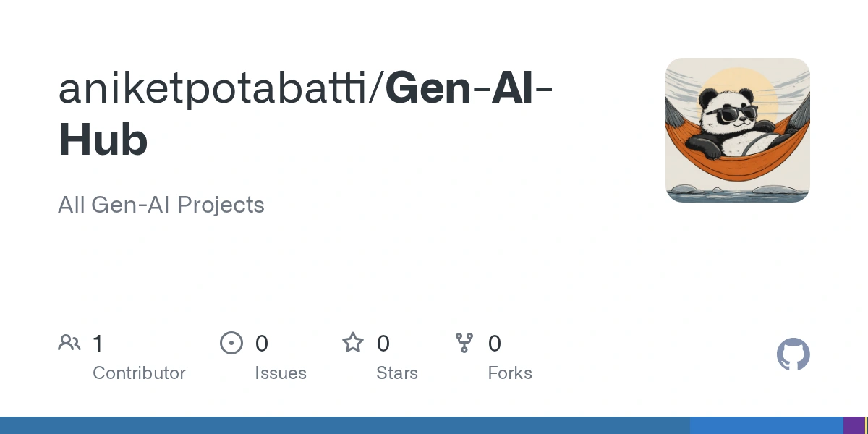Click the Stars label

click(x=397, y=373)
